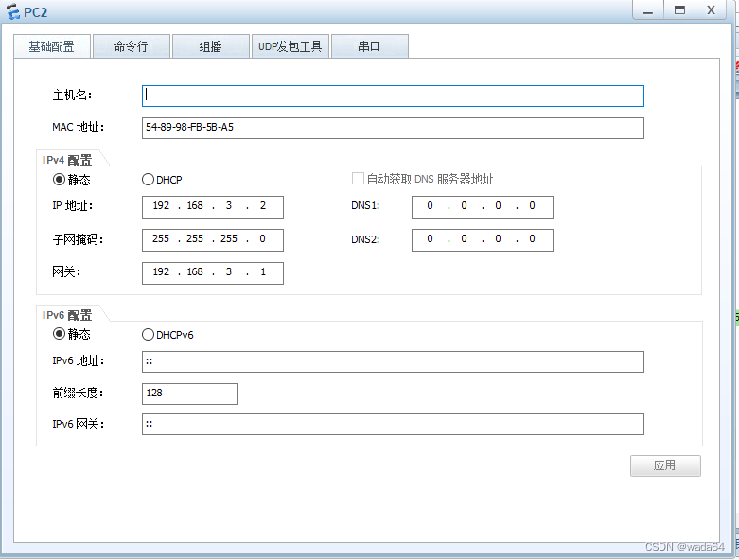The height and width of the screenshot is (560, 739).
Task: Select IPv6 静态 radio button
Action: [59, 334]
